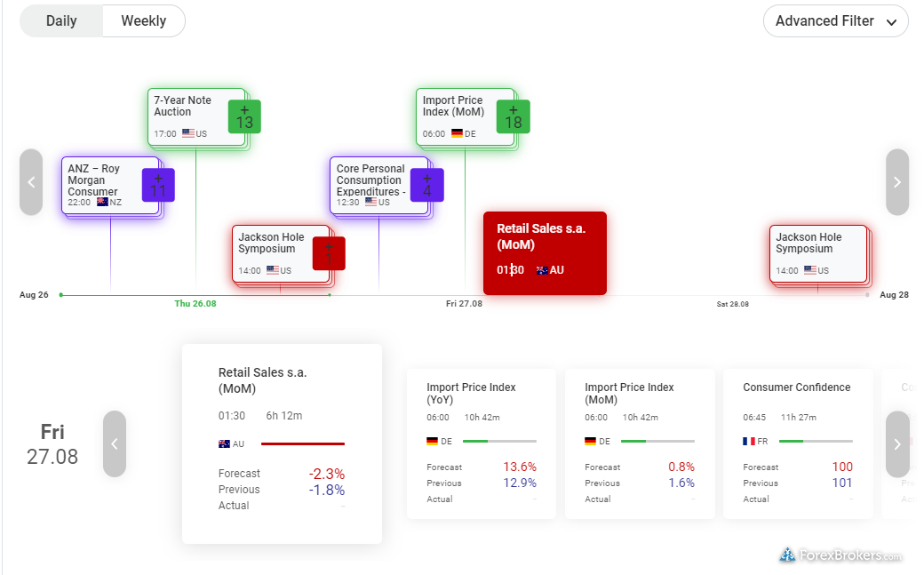The height and width of the screenshot is (575, 924).
Task: Click the 0.8% forecast value
Action: (681, 467)
